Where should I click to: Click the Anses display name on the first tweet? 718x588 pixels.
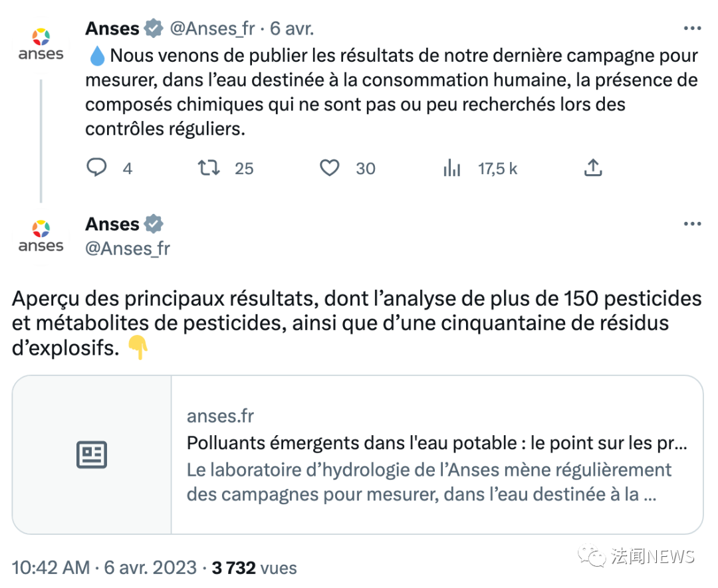pos(112,29)
